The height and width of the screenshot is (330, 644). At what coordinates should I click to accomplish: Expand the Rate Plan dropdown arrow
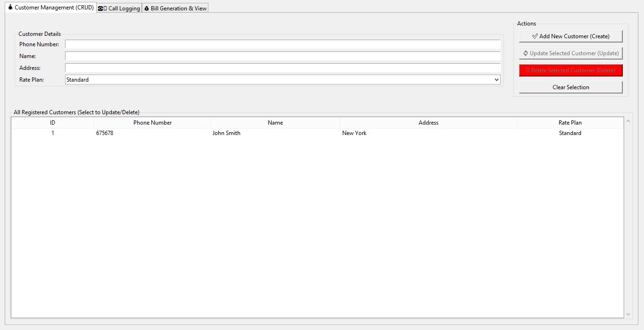click(496, 80)
